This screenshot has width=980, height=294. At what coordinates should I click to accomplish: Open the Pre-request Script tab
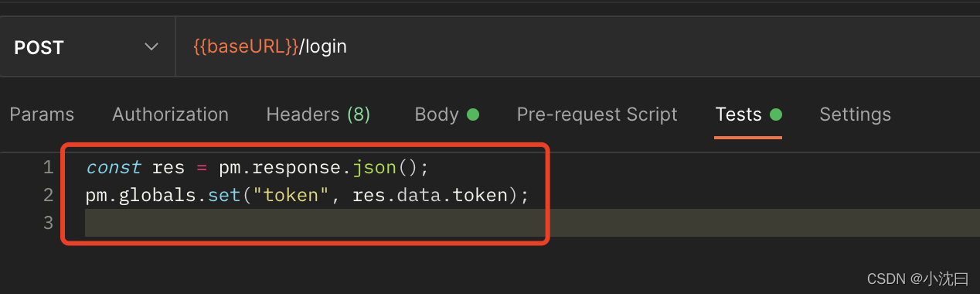pyautogui.click(x=597, y=115)
